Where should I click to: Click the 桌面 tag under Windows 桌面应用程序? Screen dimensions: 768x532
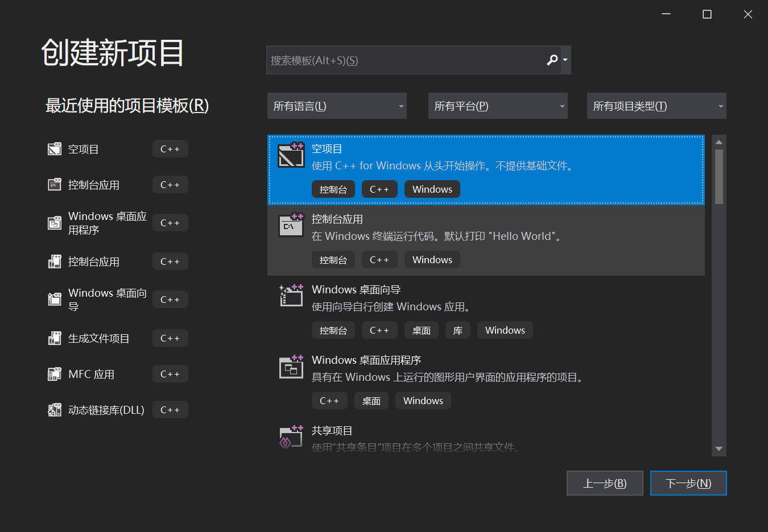(x=371, y=401)
